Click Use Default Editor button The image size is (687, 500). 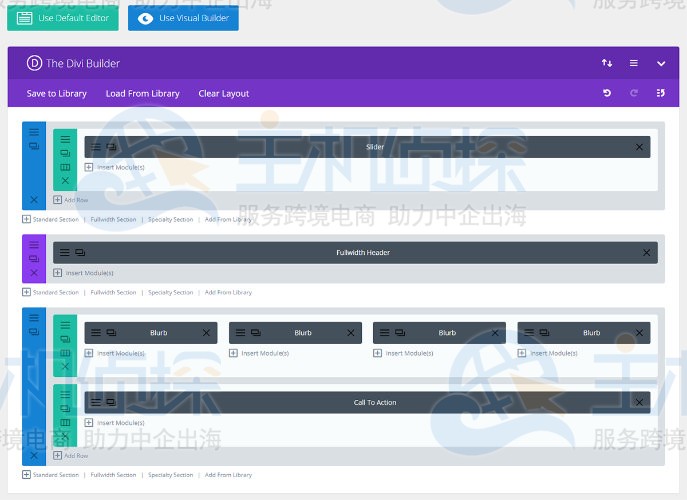[x=63, y=18]
